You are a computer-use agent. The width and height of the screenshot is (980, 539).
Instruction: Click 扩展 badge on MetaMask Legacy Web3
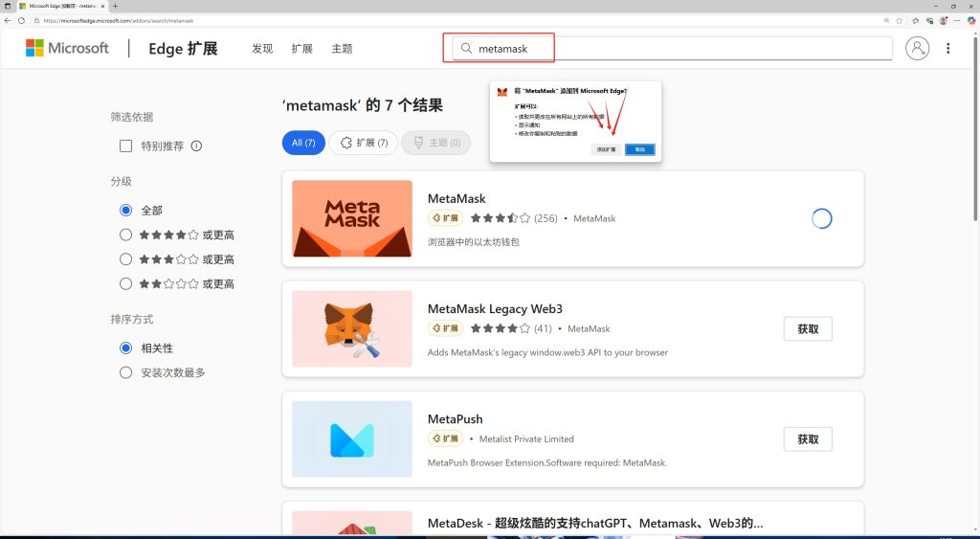pos(446,328)
